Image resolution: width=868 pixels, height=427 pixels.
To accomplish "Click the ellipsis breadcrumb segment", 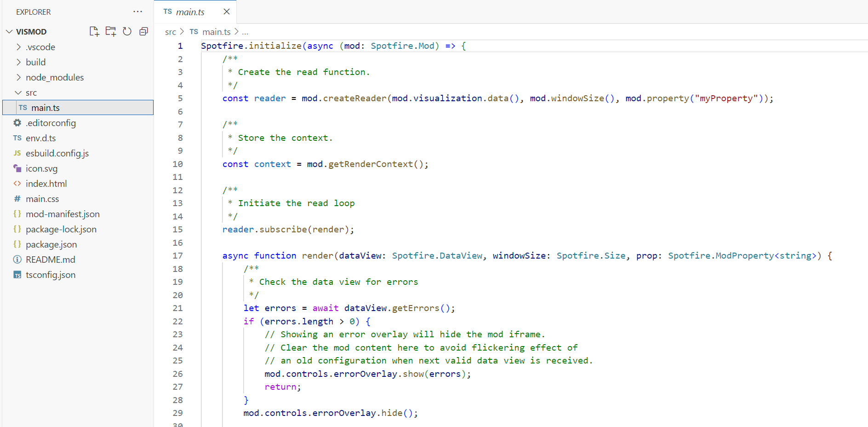I will click(245, 32).
